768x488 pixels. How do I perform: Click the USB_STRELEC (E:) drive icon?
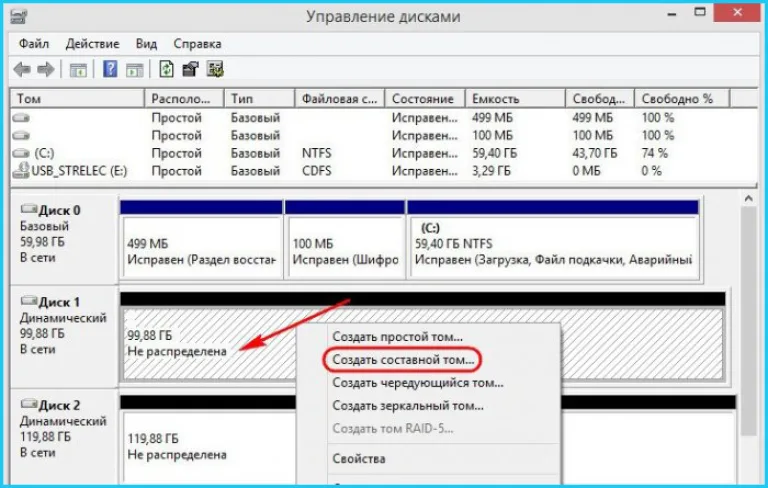tap(21, 171)
